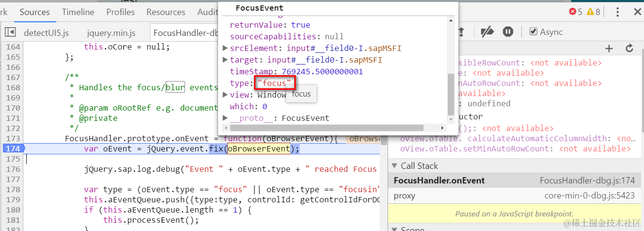Close the DevTools panel
Viewport: 644px width, 231px height.
(638, 12)
